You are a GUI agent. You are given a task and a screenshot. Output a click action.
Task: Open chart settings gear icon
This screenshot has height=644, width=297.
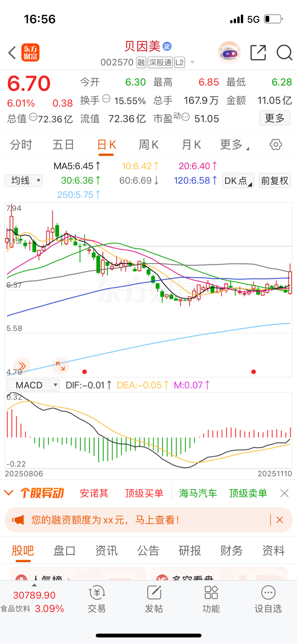point(276,145)
